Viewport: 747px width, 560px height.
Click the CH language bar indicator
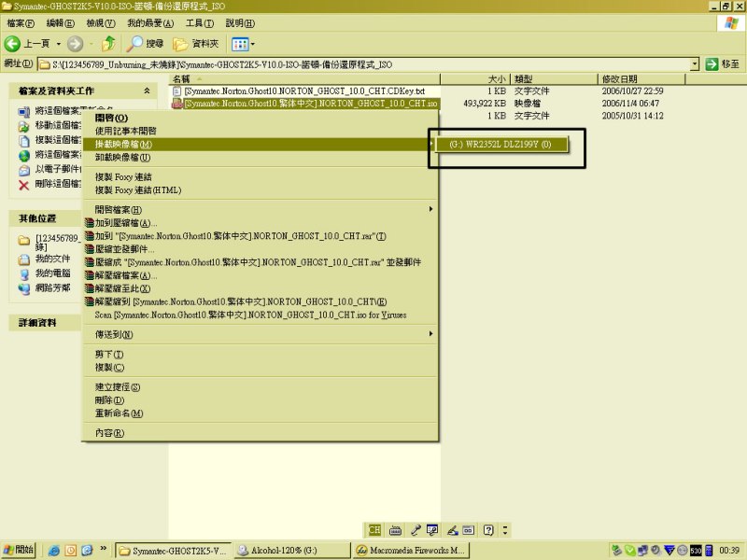[x=374, y=529]
